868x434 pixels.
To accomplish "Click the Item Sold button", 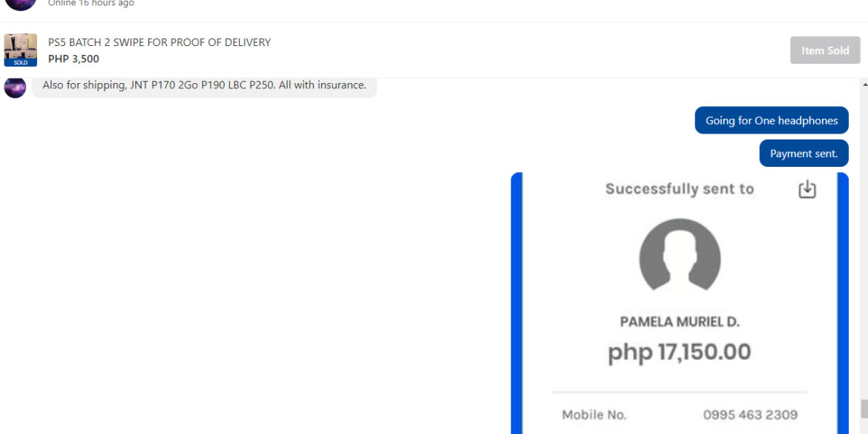I will tap(825, 50).
